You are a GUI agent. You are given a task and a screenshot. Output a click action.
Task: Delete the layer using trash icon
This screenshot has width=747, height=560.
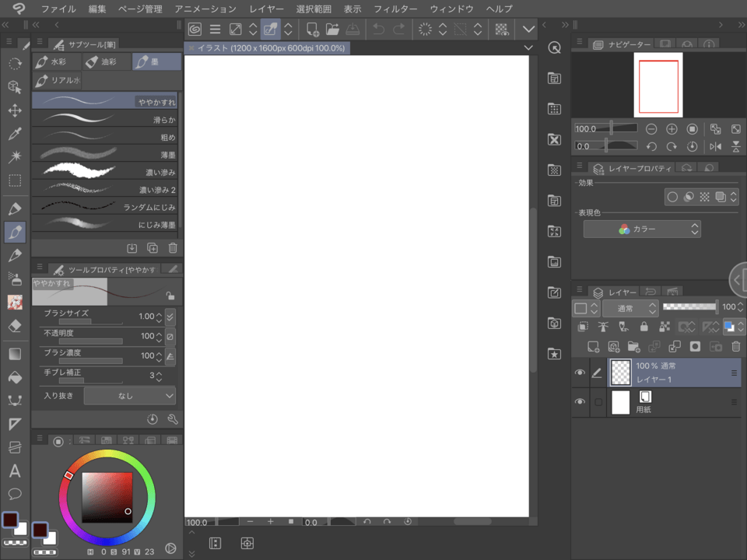point(736,347)
